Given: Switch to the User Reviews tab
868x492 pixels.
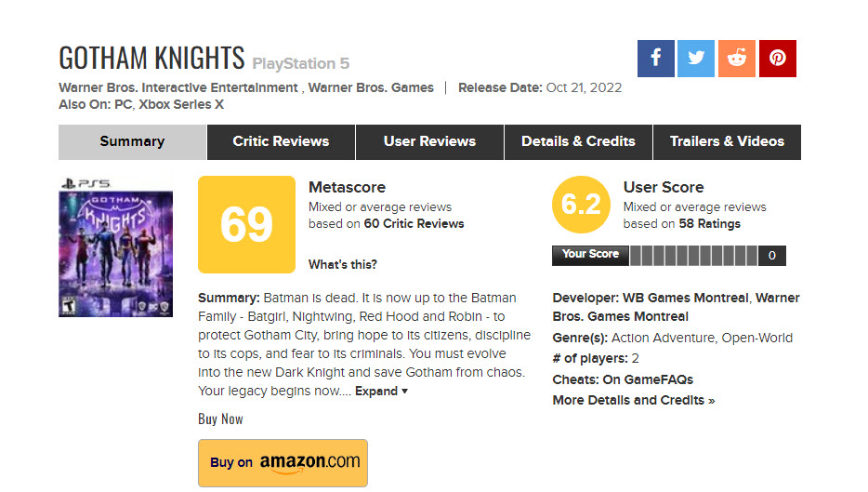Looking at the screenshot, I should tap(429, 142).
